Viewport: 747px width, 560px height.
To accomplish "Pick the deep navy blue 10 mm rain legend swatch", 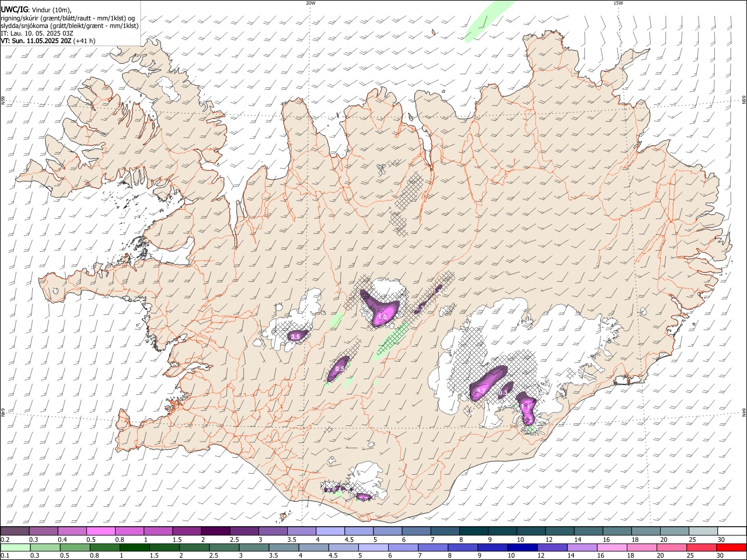I will (x=522, y=548).
